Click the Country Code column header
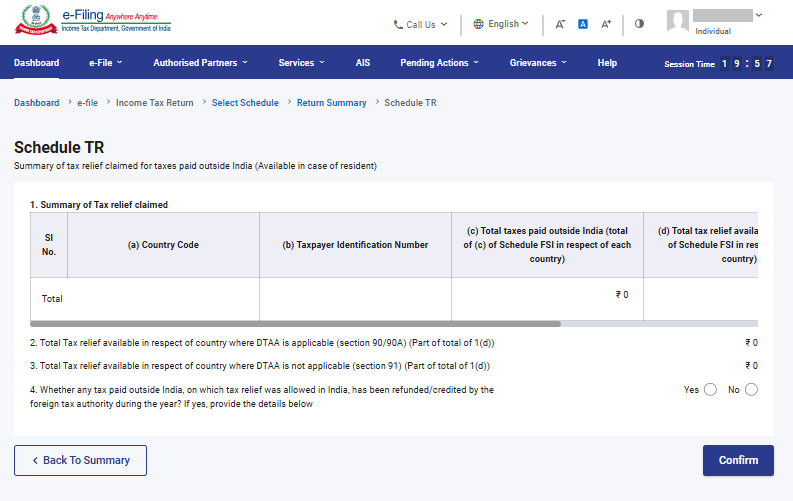This screenshot has height=501, width=793. coord(163,245)
